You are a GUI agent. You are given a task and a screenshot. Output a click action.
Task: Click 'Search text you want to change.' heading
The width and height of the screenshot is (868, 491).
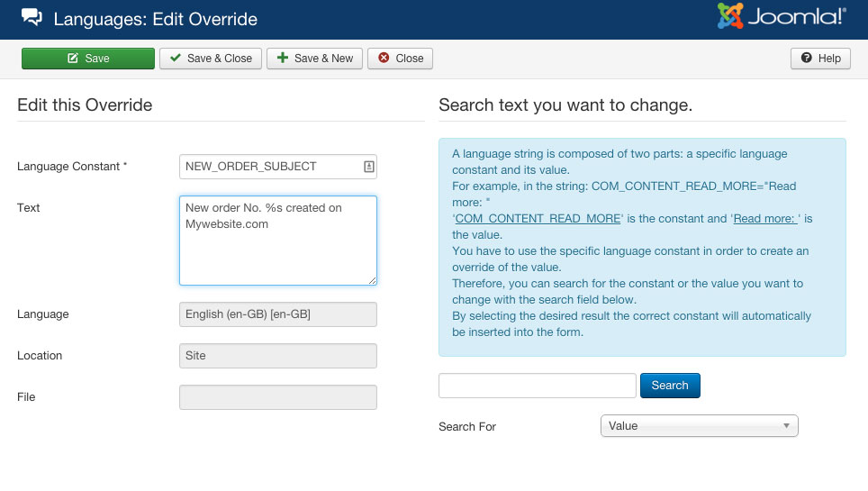pos(565,105)
